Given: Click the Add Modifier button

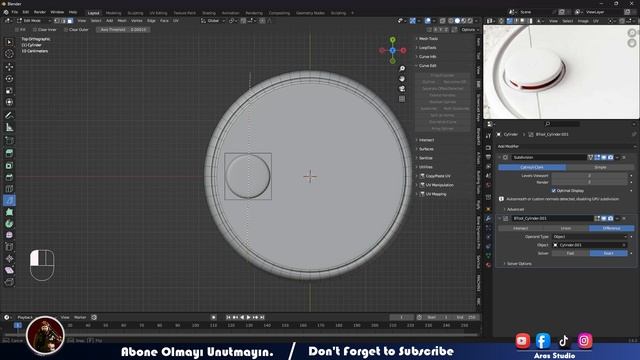Looking at the screenshot, I should point(566,146).
